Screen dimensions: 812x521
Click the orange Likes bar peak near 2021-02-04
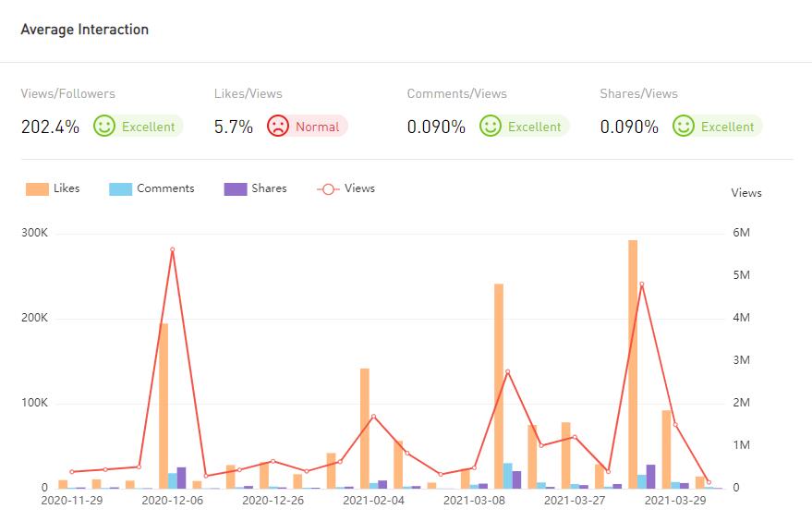pos(365,425)
